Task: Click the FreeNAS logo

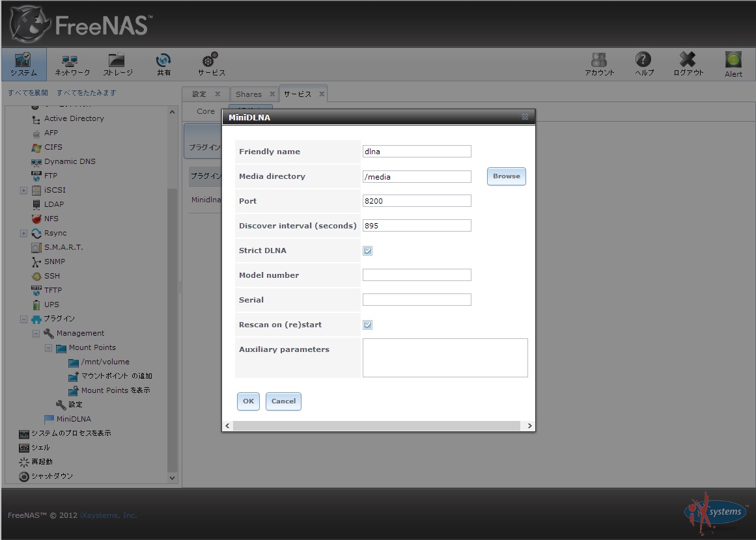Action: click(81, 24)
